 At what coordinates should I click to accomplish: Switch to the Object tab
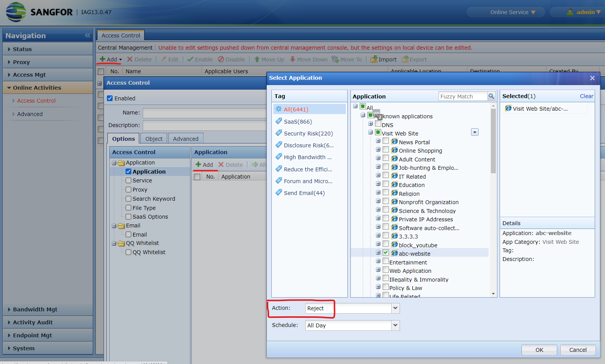(x=154, y=139)
